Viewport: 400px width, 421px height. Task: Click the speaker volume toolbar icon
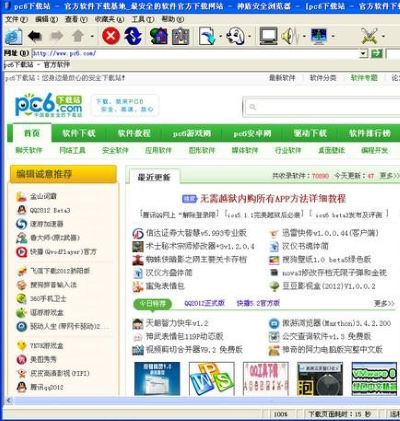pyautogui.click(x=289, y=36)
